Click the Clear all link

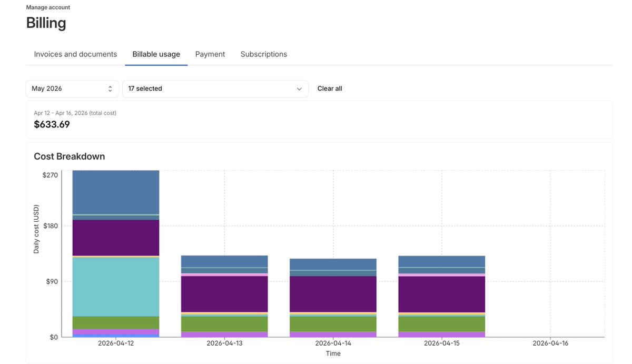[330, 88]
